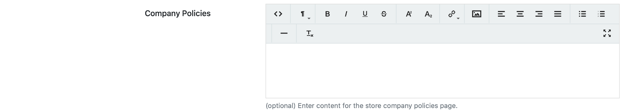
Task: Align text to the left
Action: click(x=501, y=14)
